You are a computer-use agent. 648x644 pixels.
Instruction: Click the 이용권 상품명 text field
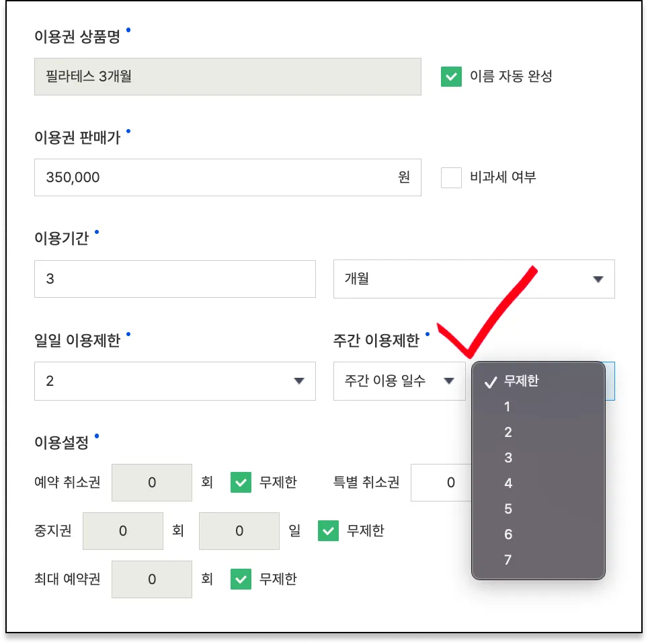pos(227,77)
